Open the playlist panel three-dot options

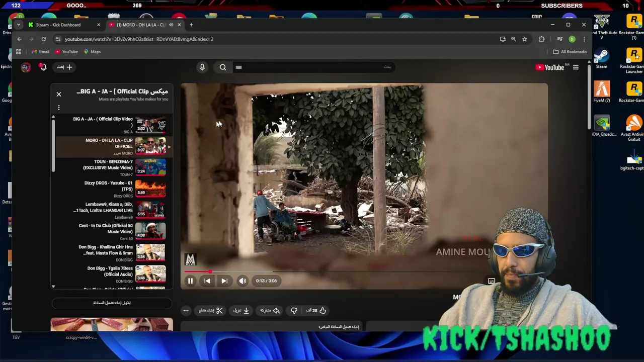59,107
